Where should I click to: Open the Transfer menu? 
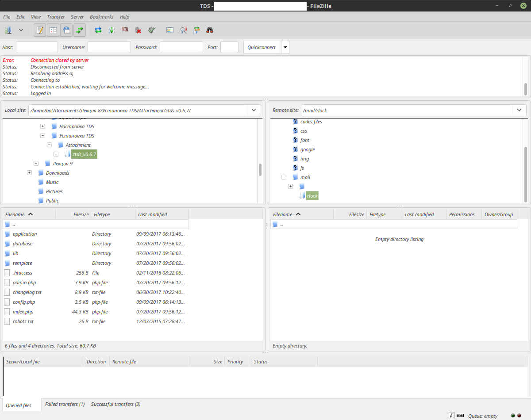tap(56, 17)
